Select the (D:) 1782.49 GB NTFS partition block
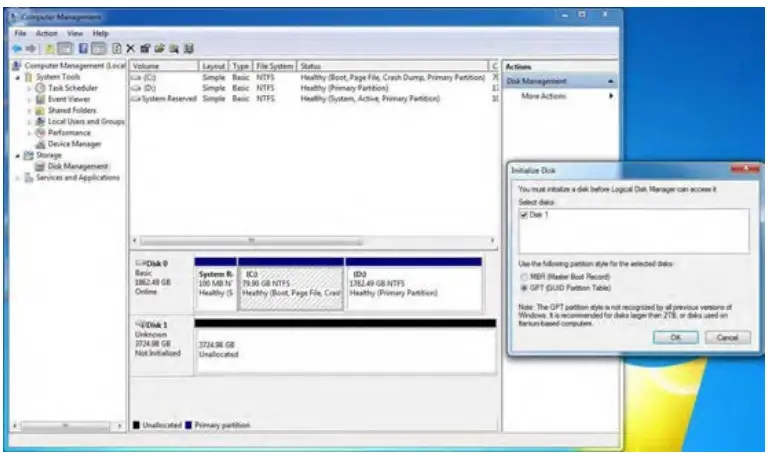Viewport: 769px width, 457px height. pos(414,284)
